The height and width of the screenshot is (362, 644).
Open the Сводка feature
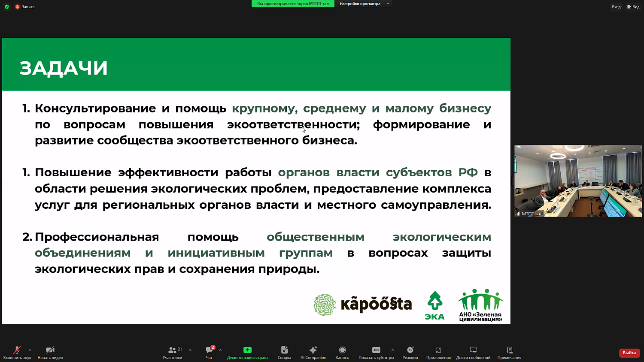tap(284, 352)
